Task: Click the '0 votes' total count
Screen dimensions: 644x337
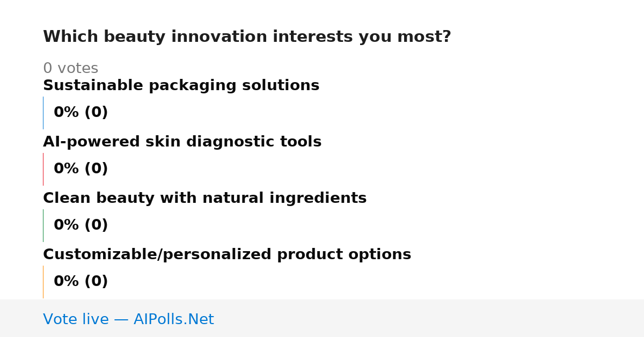Action: 70,69
